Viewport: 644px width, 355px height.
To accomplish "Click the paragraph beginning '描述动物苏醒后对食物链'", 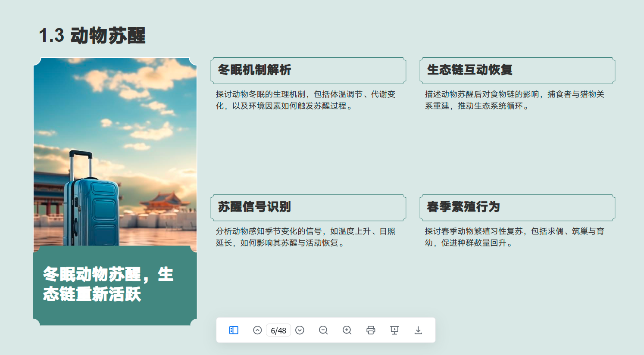I will coord(515,100).
